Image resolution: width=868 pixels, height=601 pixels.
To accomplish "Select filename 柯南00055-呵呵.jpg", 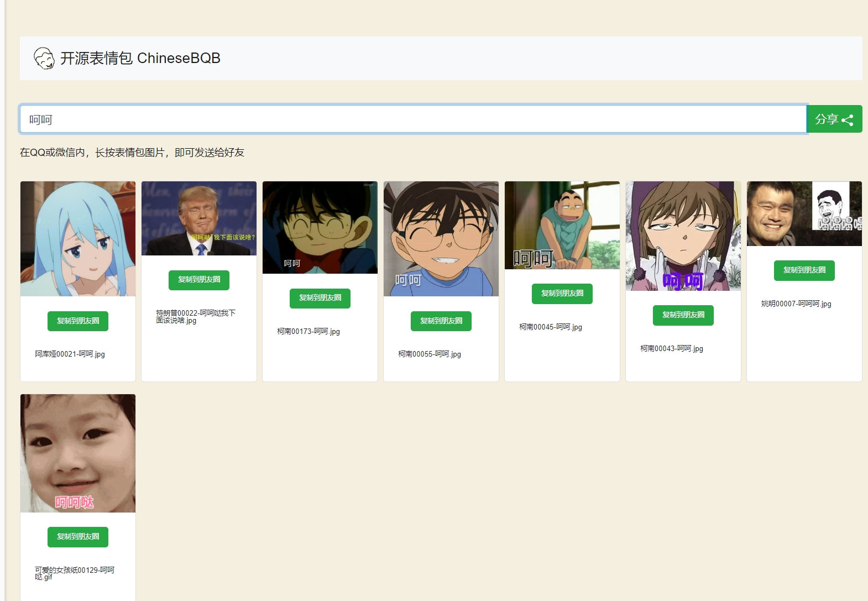I will tap(430, 354).
